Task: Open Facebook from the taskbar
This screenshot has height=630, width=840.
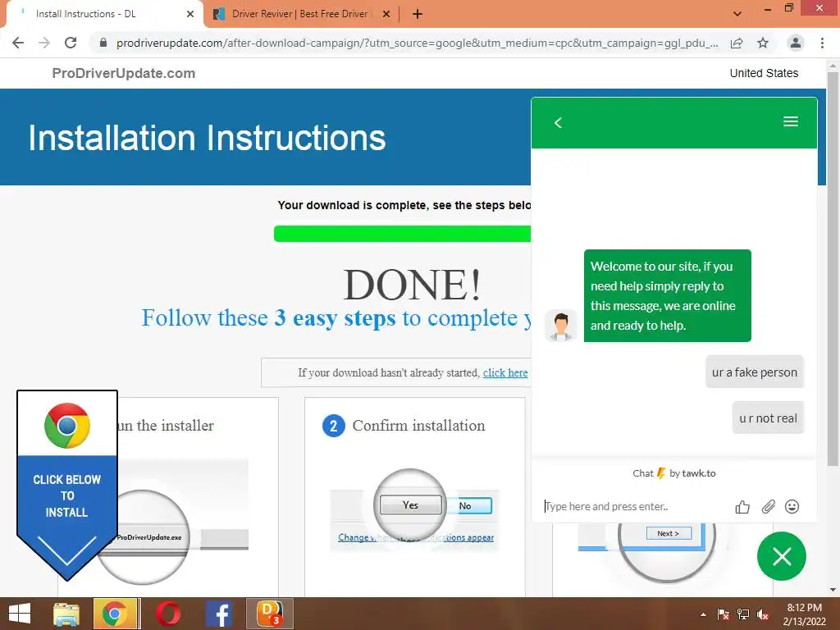Action: 218,614
